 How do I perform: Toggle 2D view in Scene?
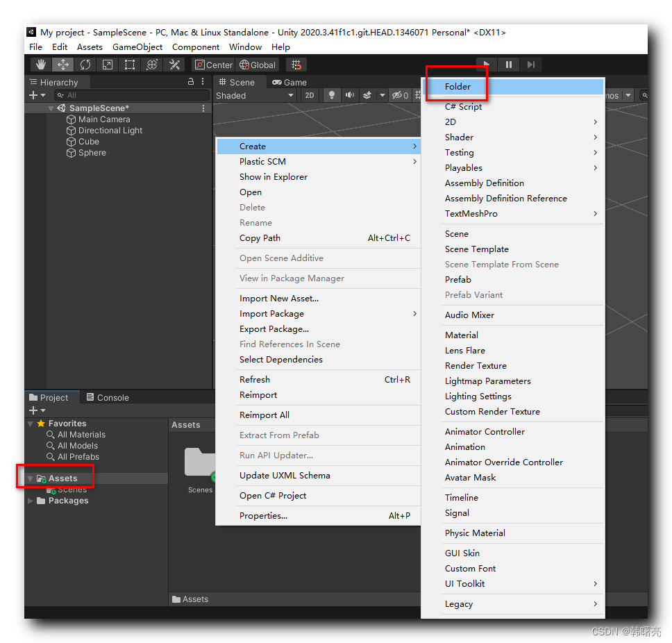tap(310, 96)
